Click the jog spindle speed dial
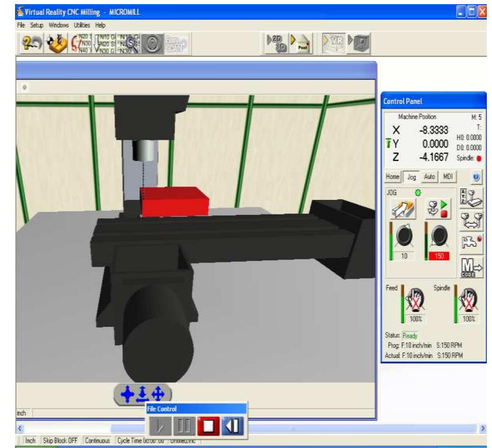Image resolution: width=492 pixels, height=448 pixels. click(x=439, y=236)
